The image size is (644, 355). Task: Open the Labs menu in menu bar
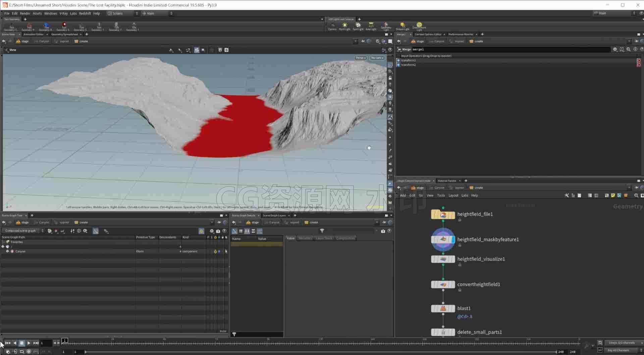coord(73,13)
